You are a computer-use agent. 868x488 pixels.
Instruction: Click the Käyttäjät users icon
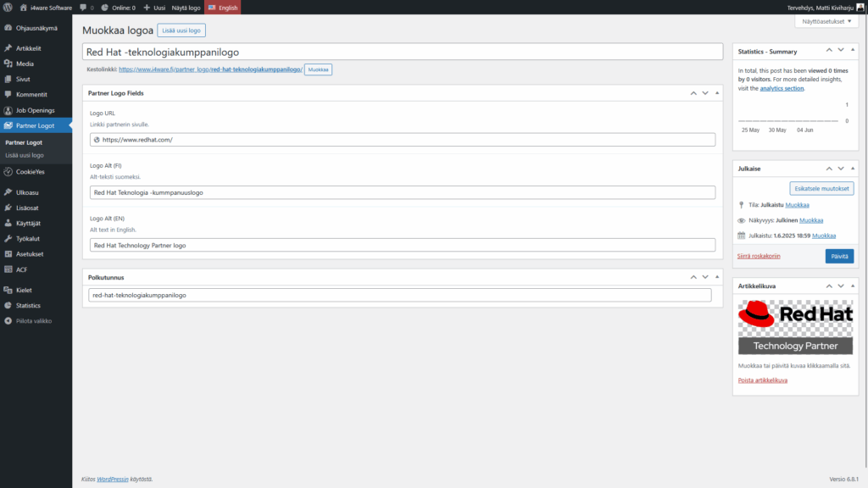(x=8, y=224)
